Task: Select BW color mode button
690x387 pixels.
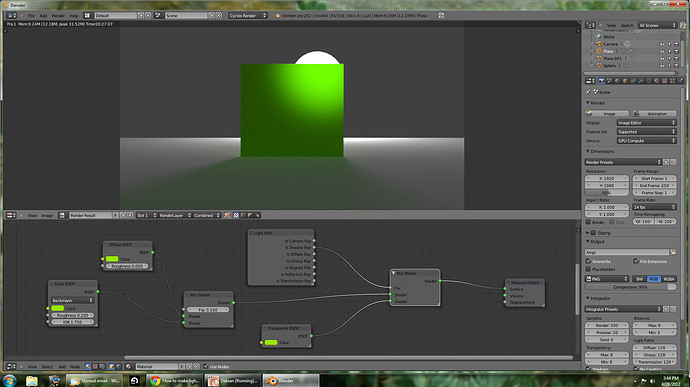Action: 639,279
